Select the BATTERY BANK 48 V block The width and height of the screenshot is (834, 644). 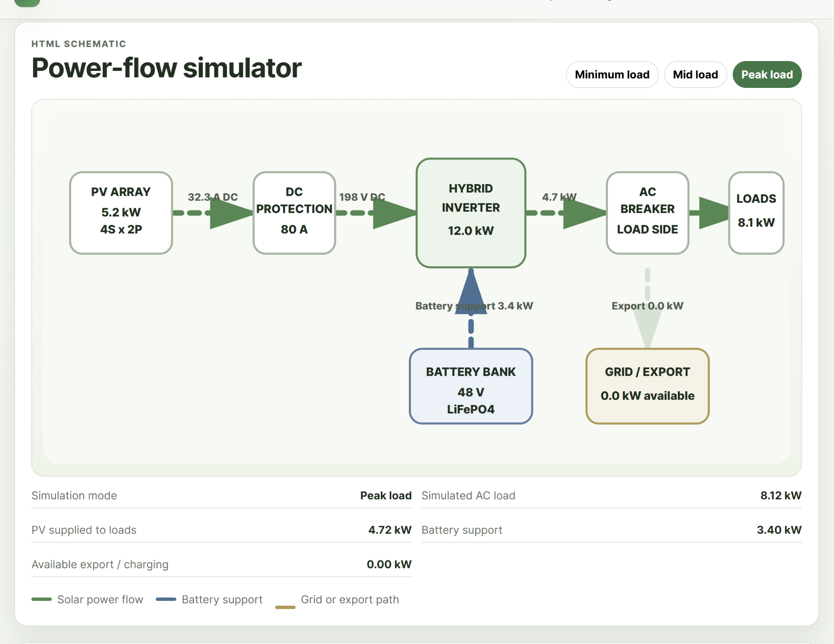pos(471,386)
